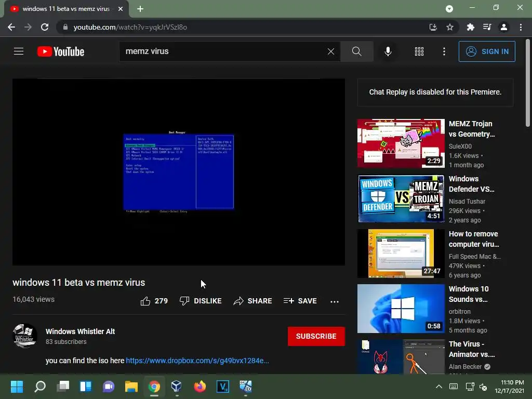Open Windows Start menu

coord(17,387)
